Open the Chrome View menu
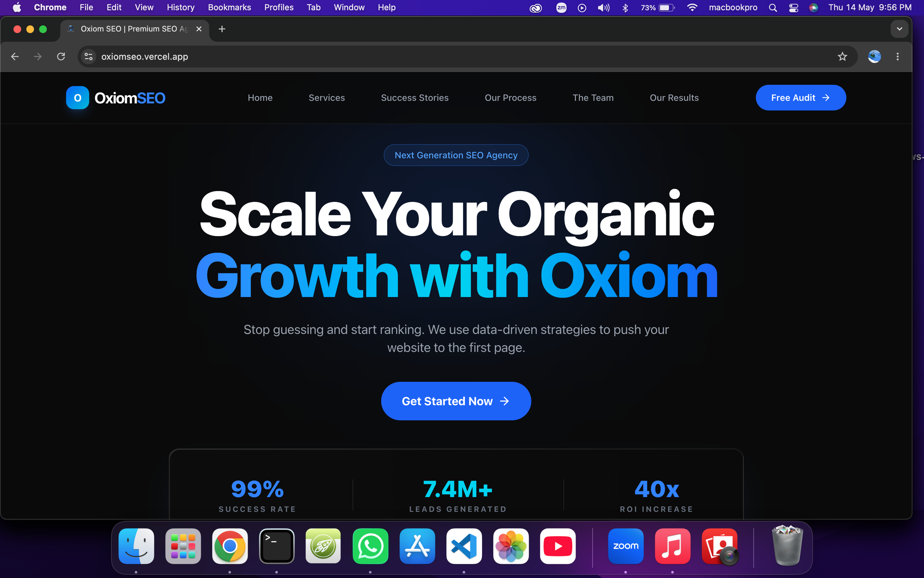924x578 pixels. coord(144,8)
